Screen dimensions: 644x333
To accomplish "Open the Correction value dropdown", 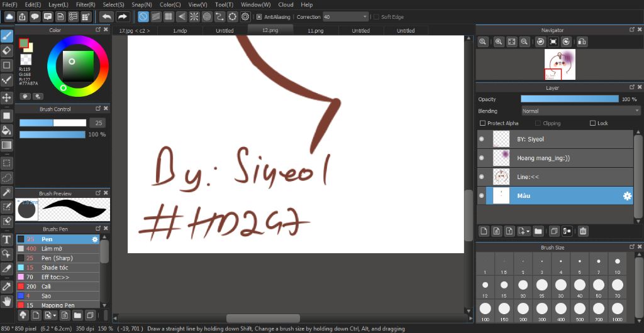I will tap(345, 17).
